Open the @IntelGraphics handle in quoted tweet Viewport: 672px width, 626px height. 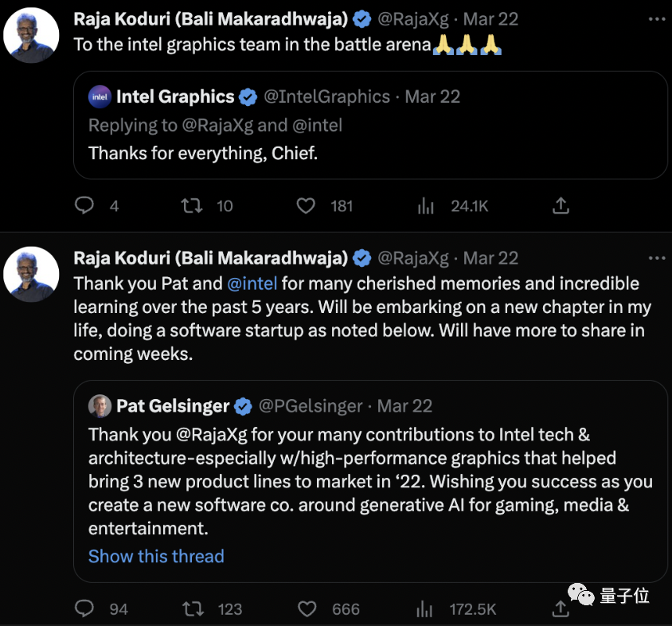[326, 97]
